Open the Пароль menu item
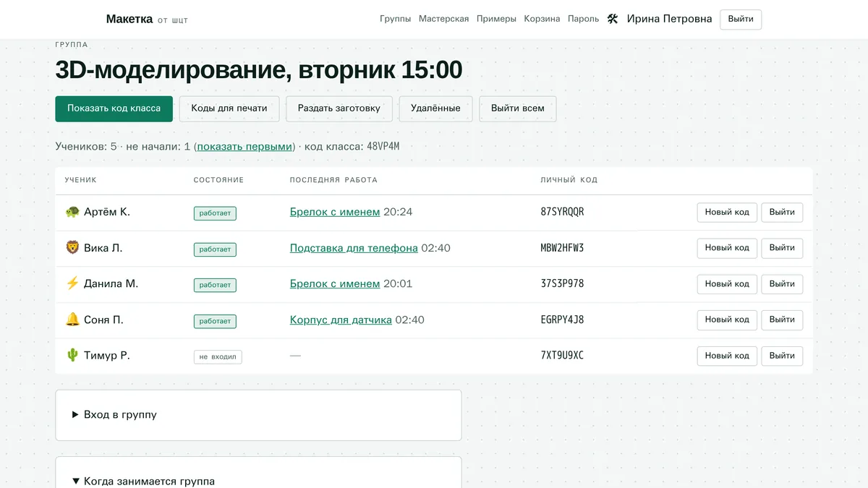Viewport: 868px width, 488px height. [x=583, y=19]
